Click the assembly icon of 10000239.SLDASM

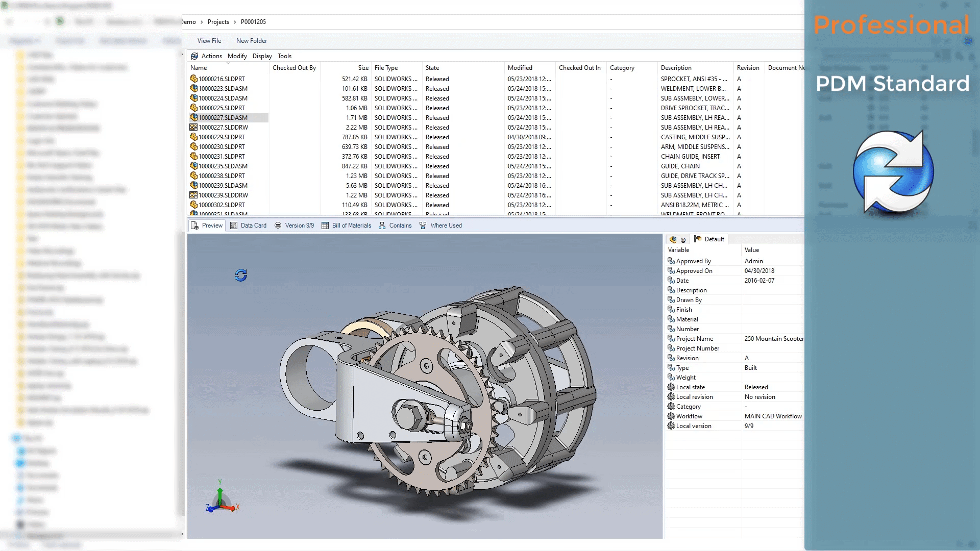click(193, 186)
